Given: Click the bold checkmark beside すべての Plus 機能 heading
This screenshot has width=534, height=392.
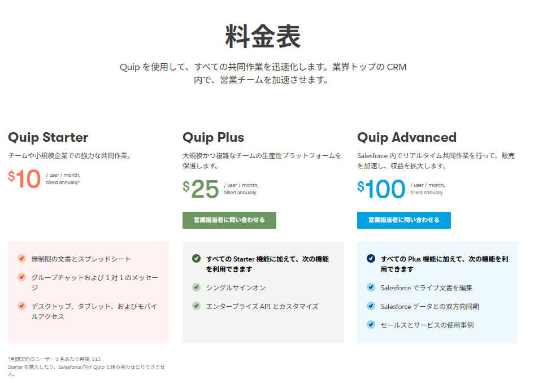Looking at the screenshot, I should click(370, 258).
